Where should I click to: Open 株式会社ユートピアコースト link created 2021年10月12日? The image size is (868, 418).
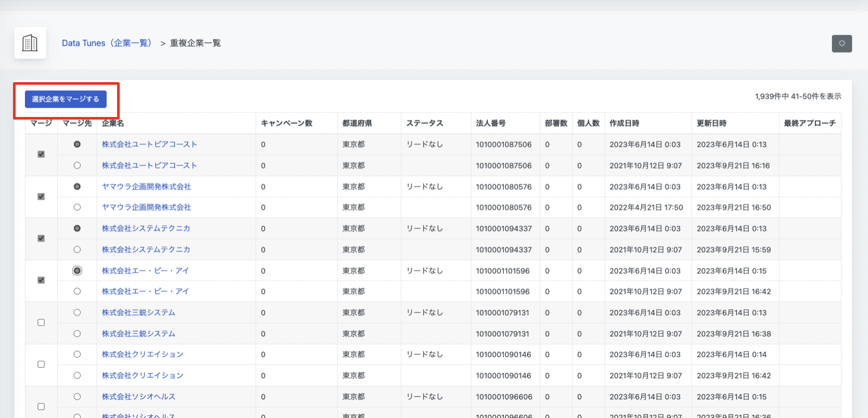(x=149, y=165)
